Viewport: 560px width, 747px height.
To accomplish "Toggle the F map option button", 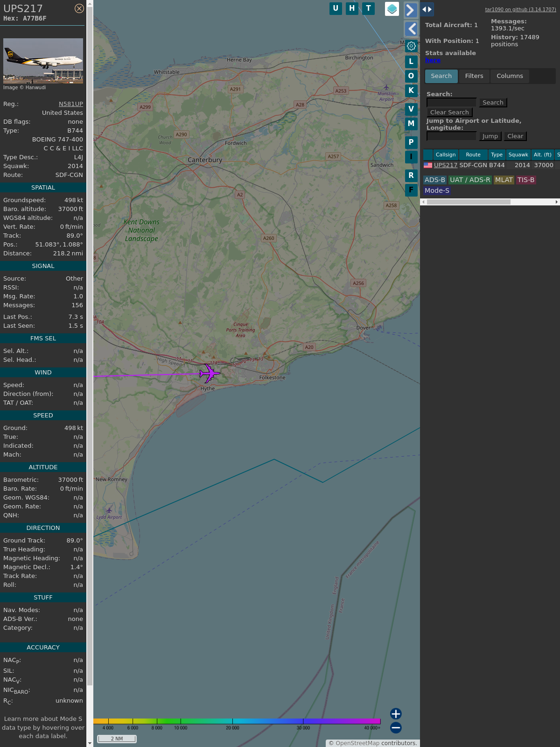I will coord(411,190).
